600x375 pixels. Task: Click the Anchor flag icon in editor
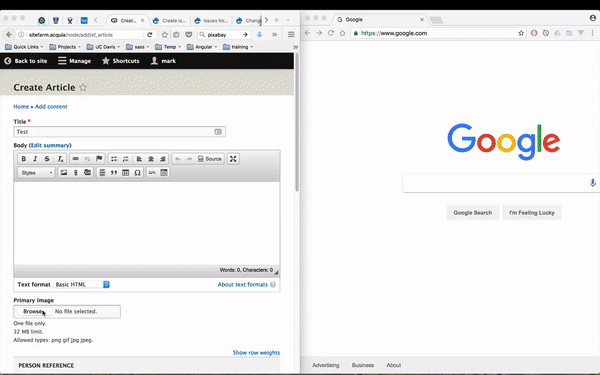click(x=99, y=159)
